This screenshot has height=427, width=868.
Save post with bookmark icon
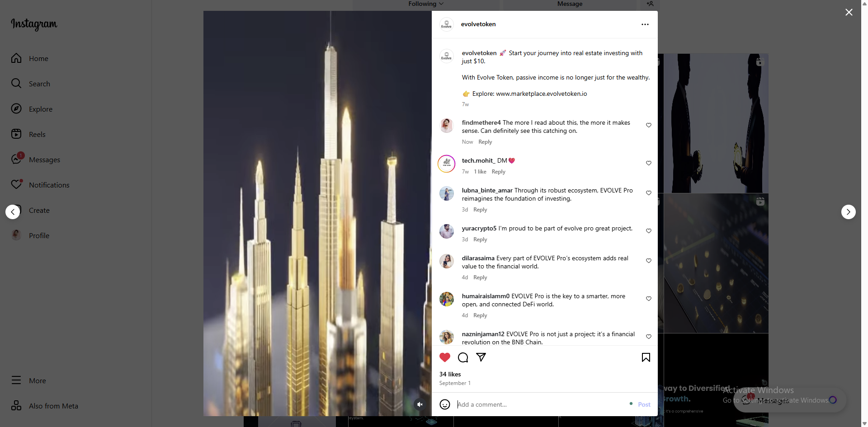[646, 357]
